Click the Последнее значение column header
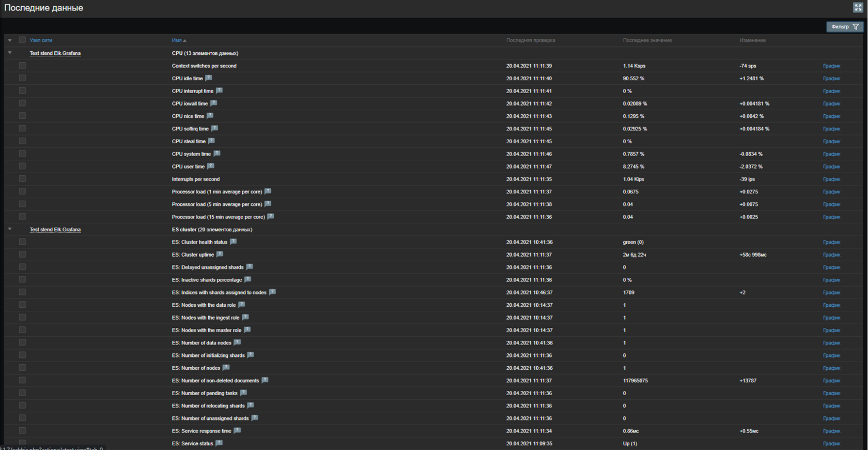 pyautogui.click(x=647, y=40)
